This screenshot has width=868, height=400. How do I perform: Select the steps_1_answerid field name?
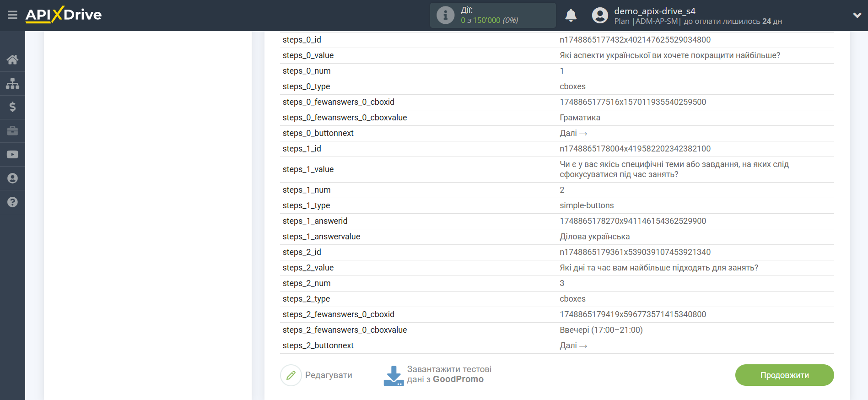[x=315, y=221]
